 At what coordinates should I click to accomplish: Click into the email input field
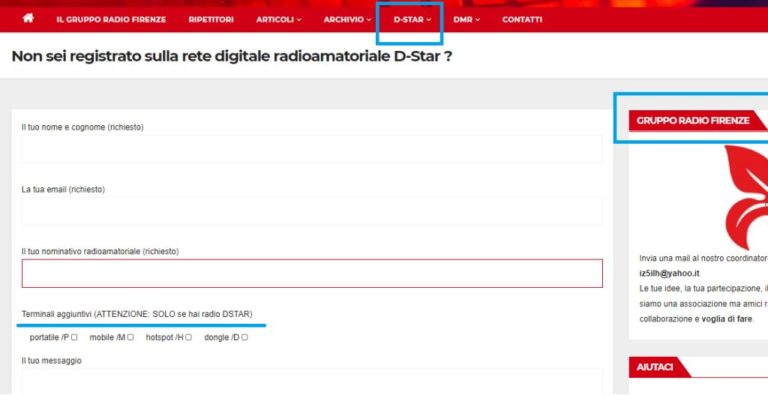click(312, 212)
